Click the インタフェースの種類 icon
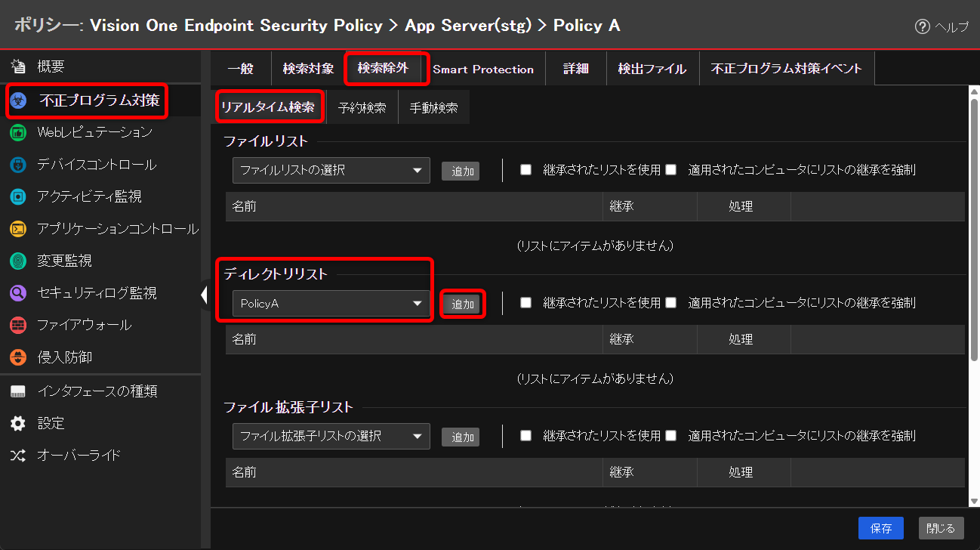 [18, 391]
